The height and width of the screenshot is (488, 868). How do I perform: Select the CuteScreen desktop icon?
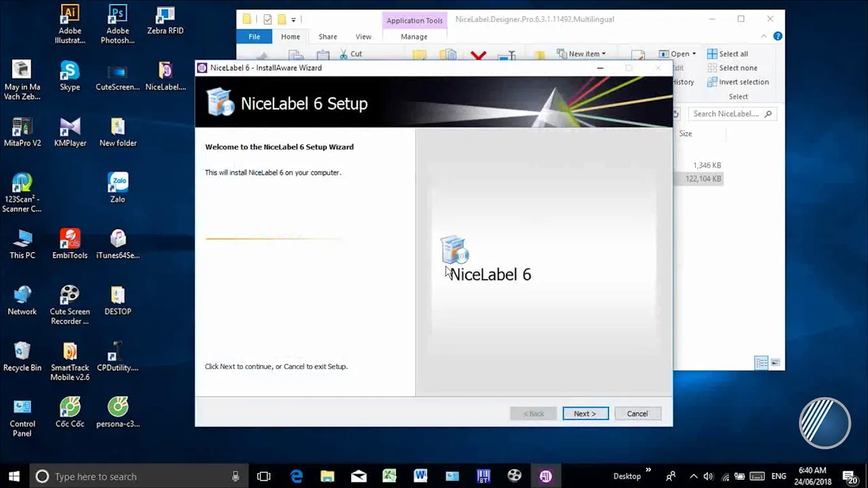click(x=117, y=76)
